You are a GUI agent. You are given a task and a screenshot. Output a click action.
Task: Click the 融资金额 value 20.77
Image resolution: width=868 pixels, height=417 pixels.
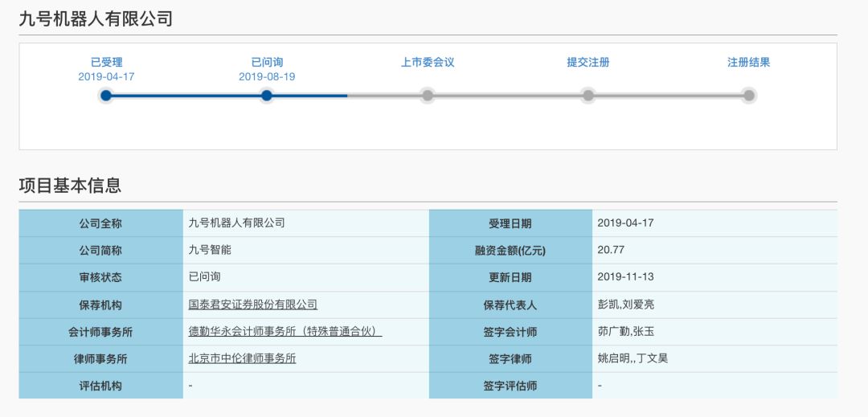[x=611, y=250]
